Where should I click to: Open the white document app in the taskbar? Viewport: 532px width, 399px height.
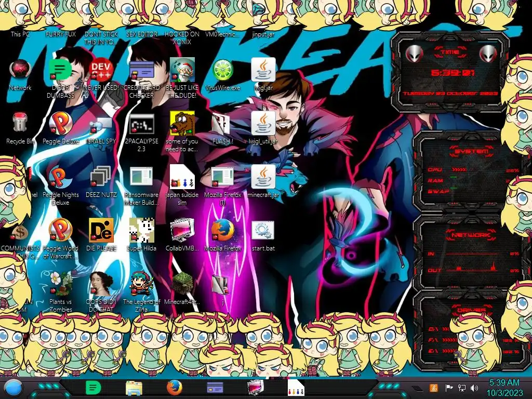pos(296,388)
